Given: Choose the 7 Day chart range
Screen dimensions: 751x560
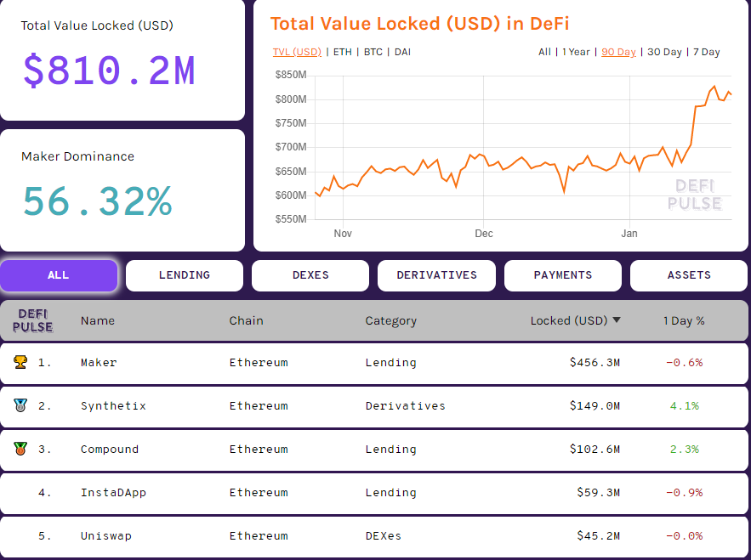Looking at the screenshot, I should (706, 52).
